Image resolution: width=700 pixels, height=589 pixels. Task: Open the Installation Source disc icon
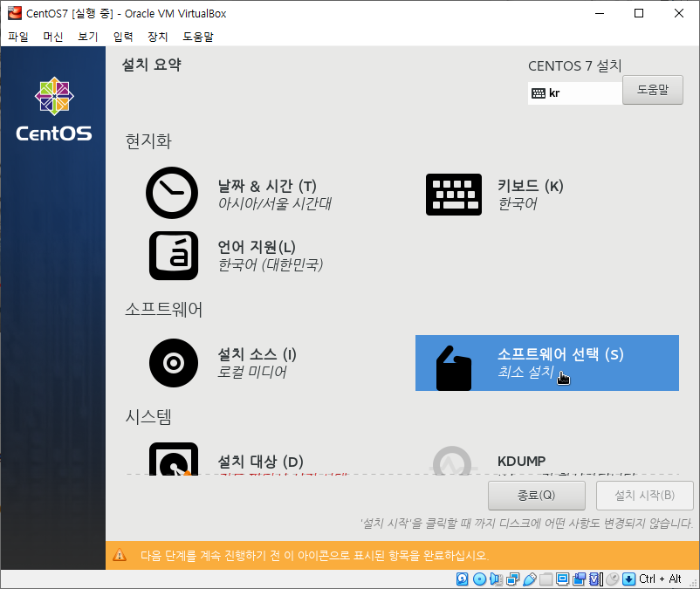pyautogui.click(x=174, y=363)
